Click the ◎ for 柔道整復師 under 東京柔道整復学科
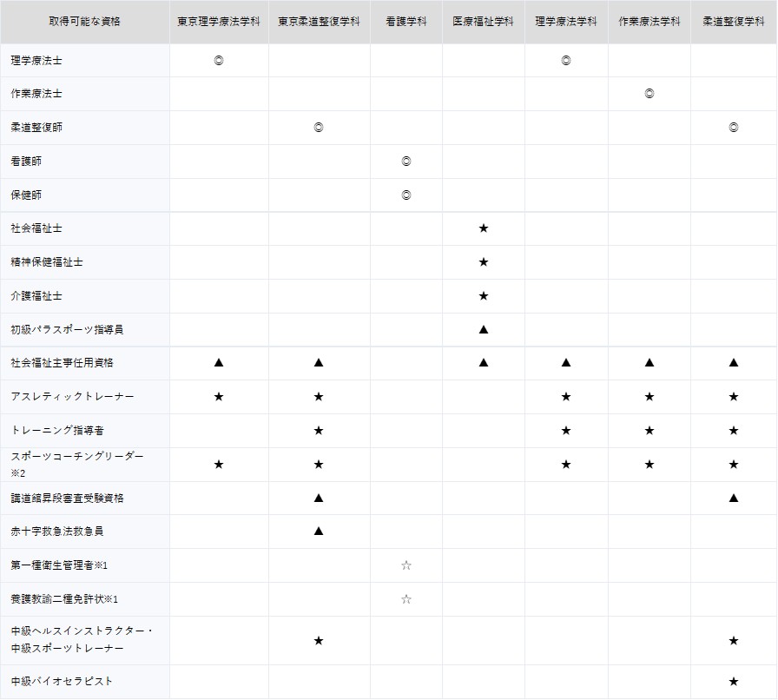The image size is (778, 700). coord(319,128)
